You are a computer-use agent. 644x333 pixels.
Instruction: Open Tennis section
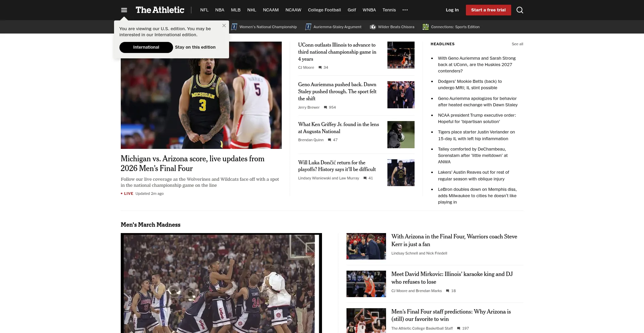tap(389, 10)
